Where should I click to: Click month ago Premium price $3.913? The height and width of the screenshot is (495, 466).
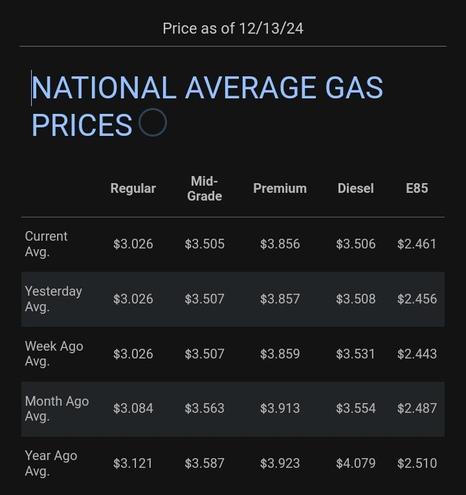pyautogui.click(x=280, y=408)
